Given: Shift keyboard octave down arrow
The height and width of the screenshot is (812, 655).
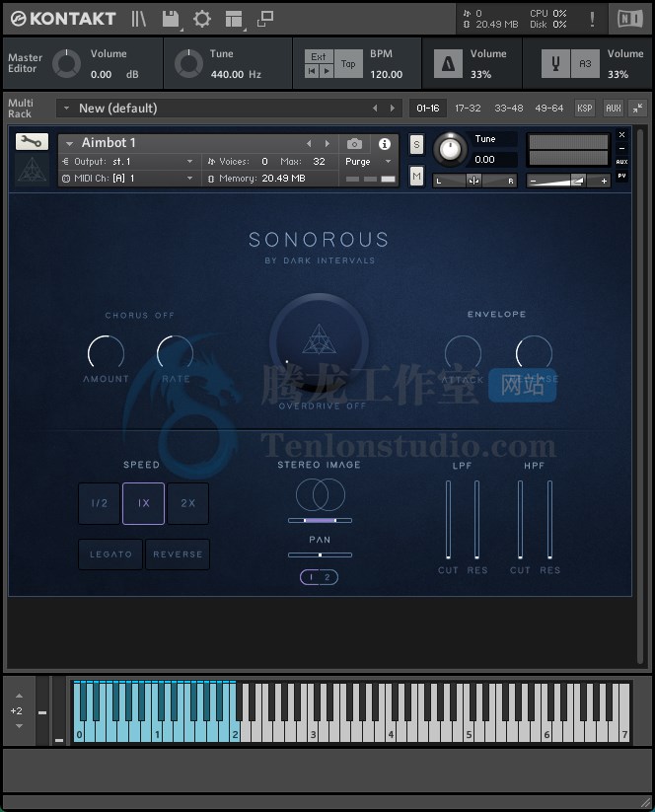Looking at the screenshot, I should coord(19,726).
